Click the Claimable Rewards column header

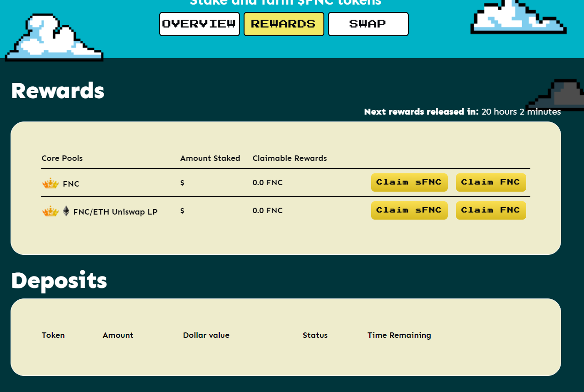point(289,158)
